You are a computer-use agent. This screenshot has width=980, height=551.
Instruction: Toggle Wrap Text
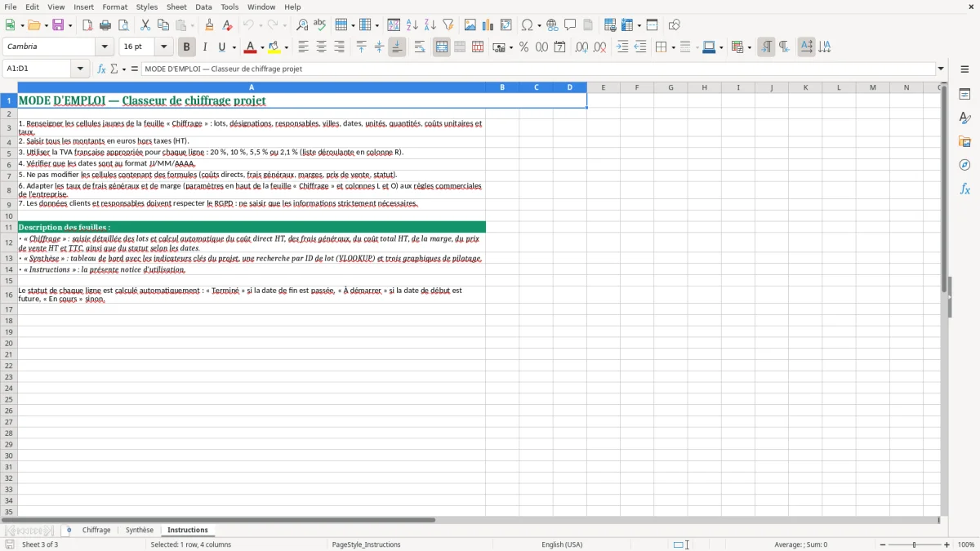pyautogui.click(x=420, y=47)
